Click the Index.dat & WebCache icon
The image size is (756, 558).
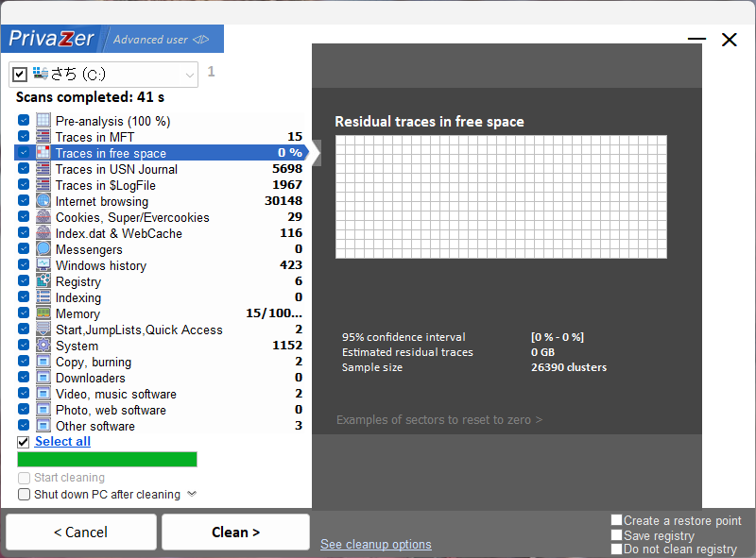pos(43,233)
